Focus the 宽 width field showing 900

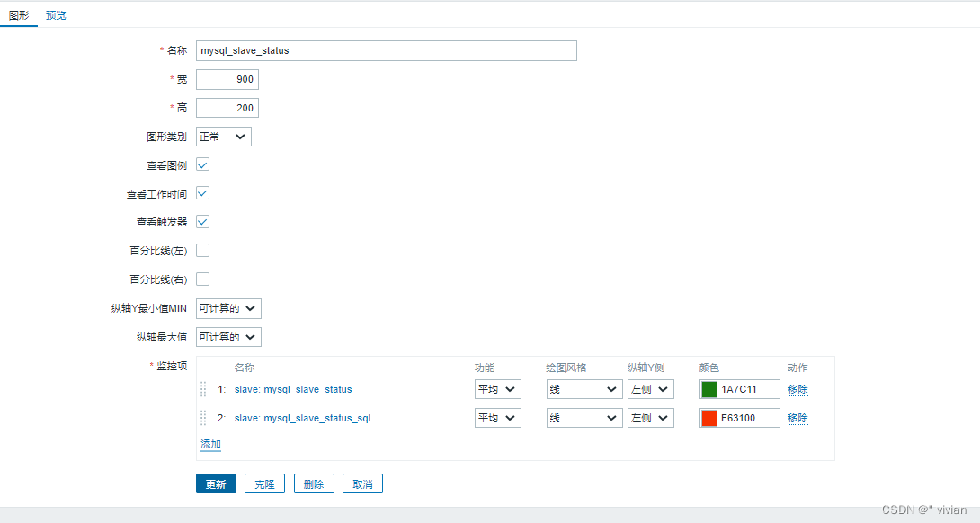click(227, 79)
